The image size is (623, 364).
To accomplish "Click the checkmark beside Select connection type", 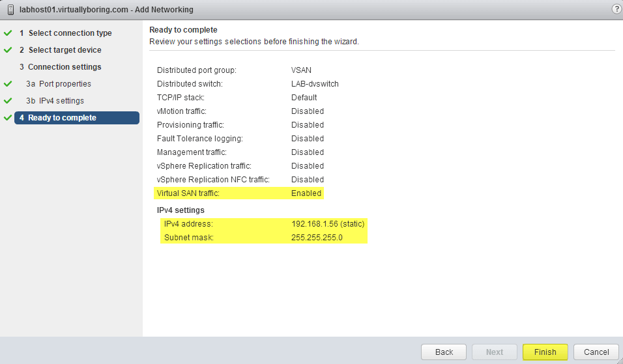I will point(8,33).
